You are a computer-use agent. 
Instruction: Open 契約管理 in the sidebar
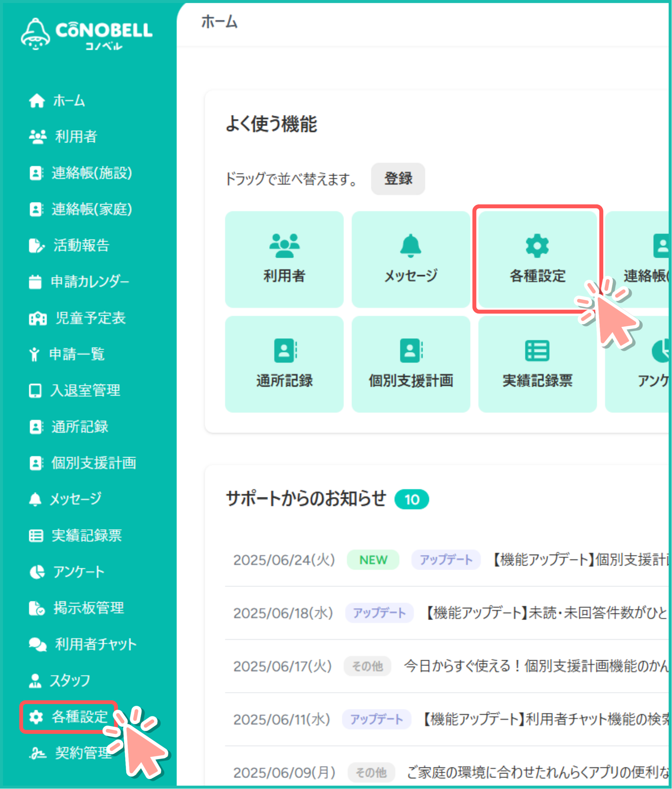click(x=83, y=753)
